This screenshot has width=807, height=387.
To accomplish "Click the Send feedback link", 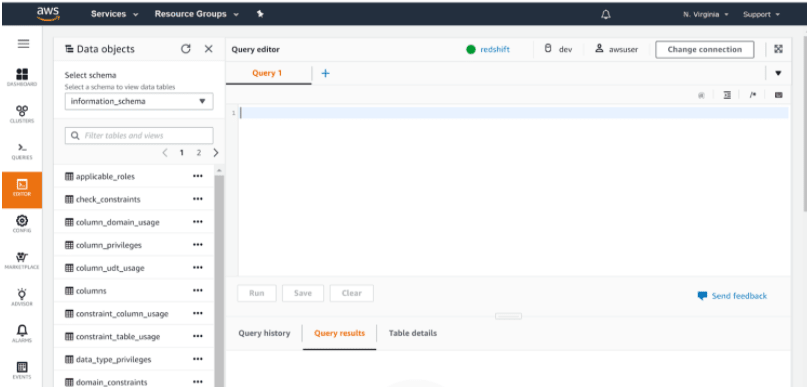I will click(732, 295).
